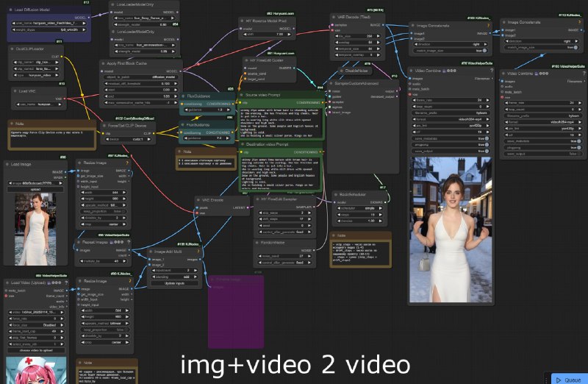This screenshot has width=588, height=384.
Task: Collapse the RandomNoise node dot
Action: [257, 243]
